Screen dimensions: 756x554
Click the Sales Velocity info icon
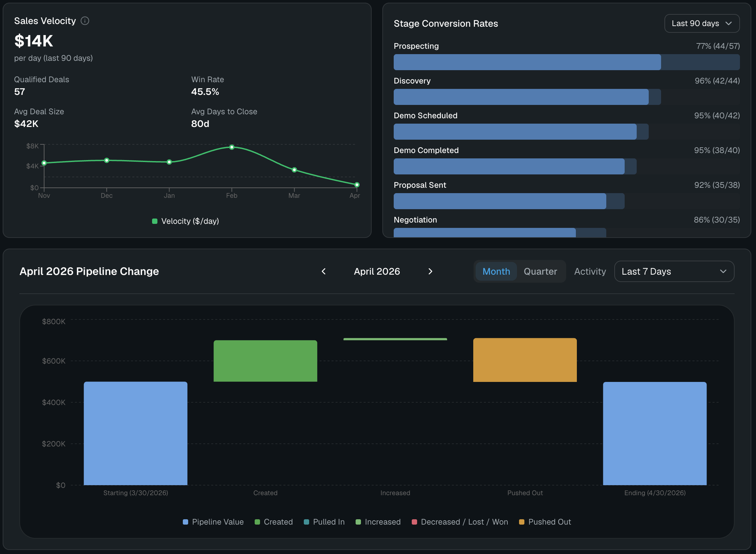click(x=85, y=21)
